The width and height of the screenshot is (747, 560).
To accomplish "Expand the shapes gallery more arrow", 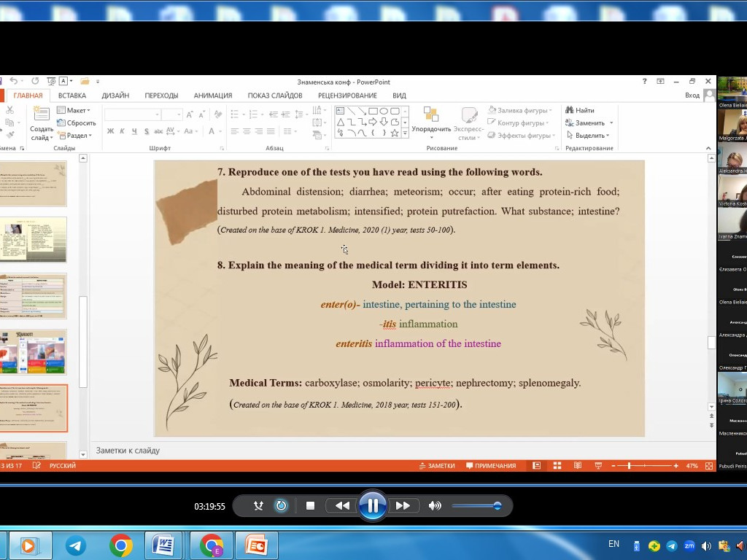I will point(405,134).
